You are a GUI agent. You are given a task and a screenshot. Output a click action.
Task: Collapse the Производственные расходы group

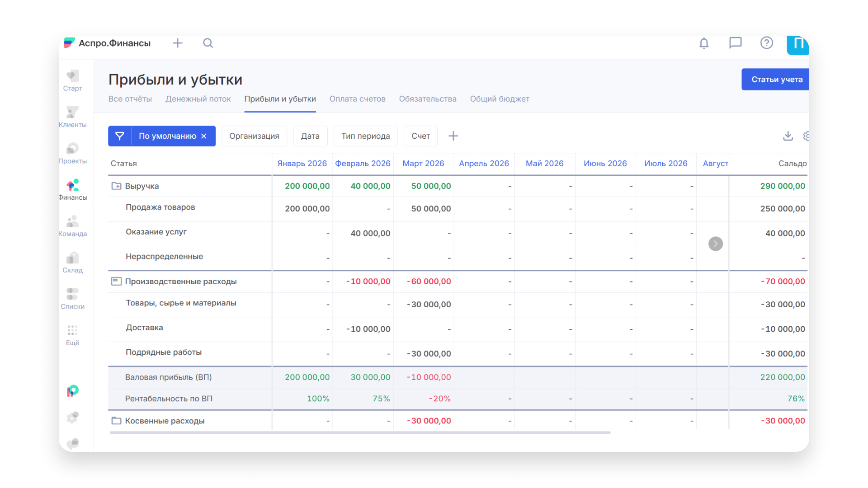[116, 282]
